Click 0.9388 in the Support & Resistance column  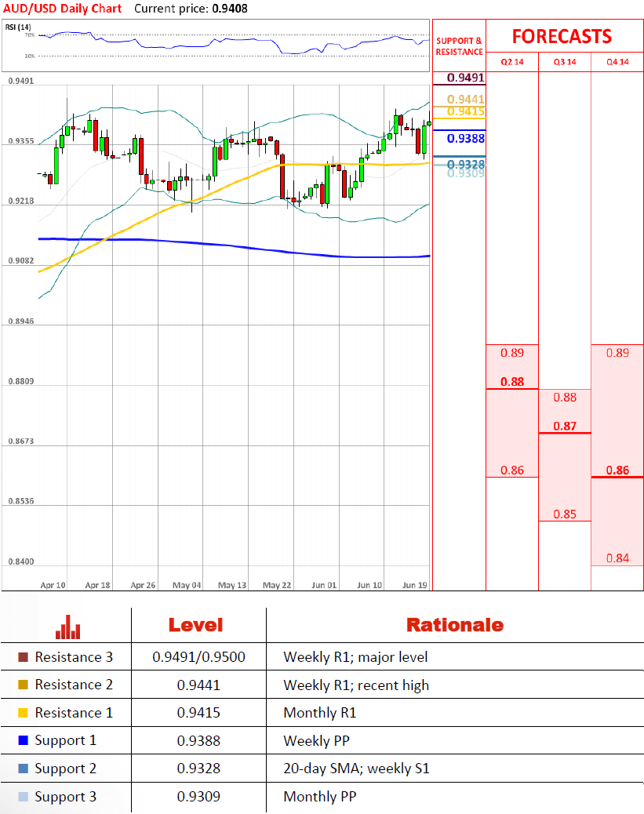(466, 139)
